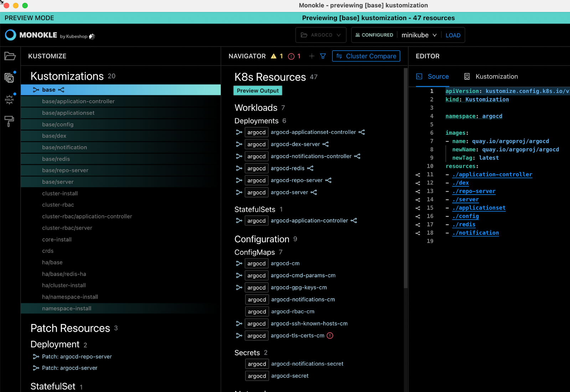570x392 pixels.
Task: Click incoming links icon before base kustomization
Action: coord(36,90)
